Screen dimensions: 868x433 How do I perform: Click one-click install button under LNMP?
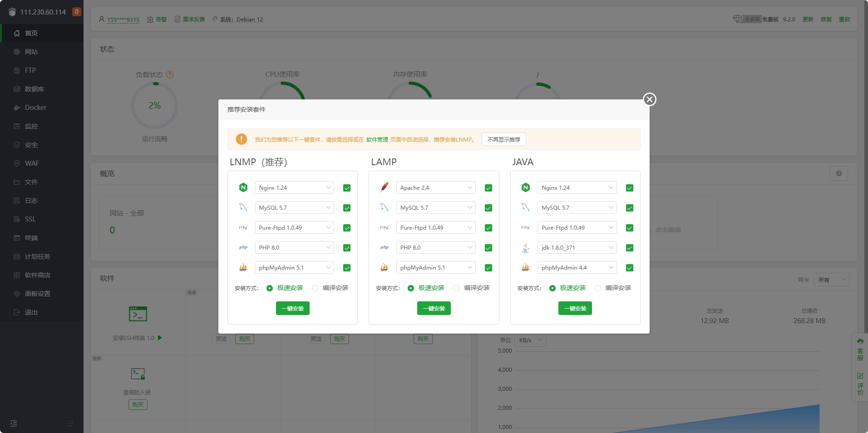[x=292, y=308]
